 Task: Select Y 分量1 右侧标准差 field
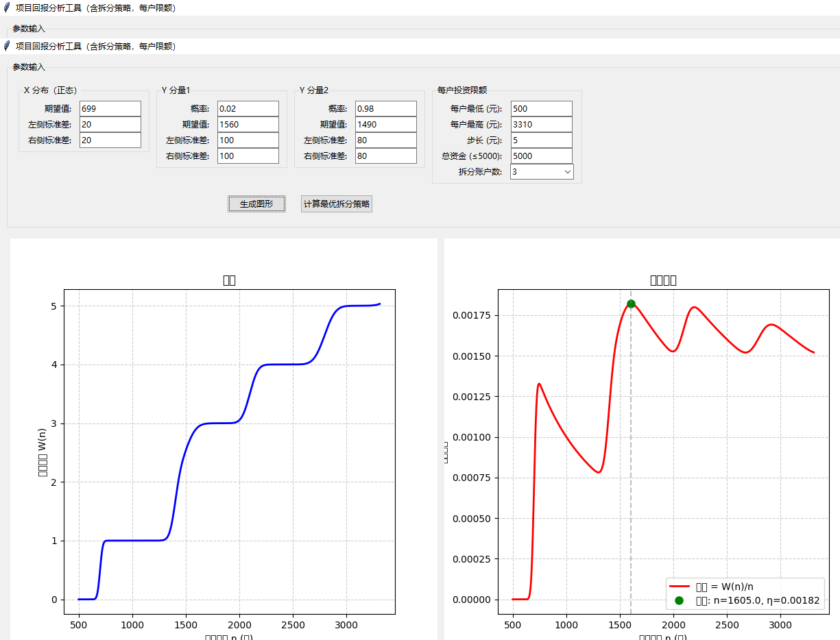coord(248,156)
